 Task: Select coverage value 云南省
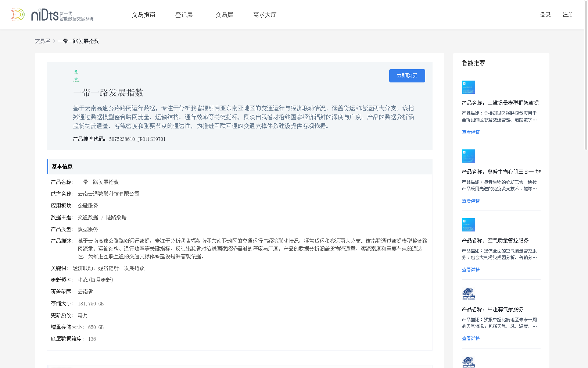coord(85,292)
